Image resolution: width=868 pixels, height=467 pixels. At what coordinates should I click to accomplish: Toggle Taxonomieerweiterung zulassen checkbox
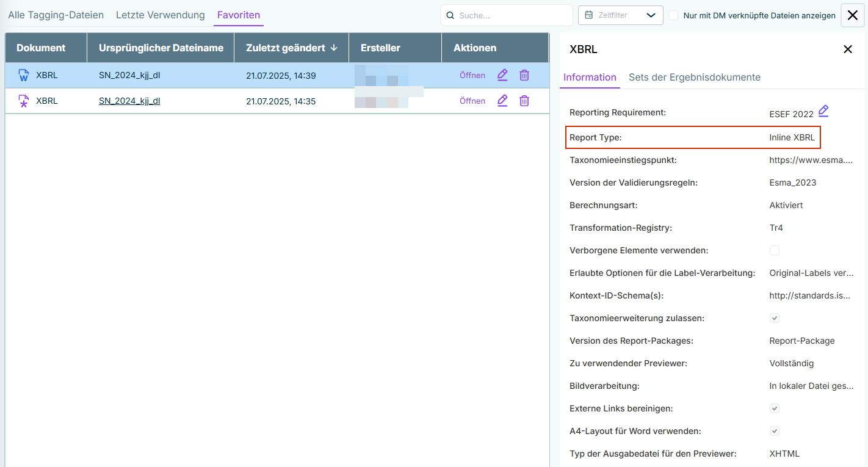(775, 318)
